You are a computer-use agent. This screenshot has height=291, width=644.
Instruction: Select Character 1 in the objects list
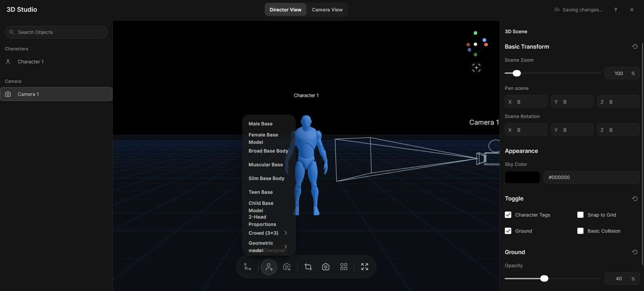coord(56,62)
